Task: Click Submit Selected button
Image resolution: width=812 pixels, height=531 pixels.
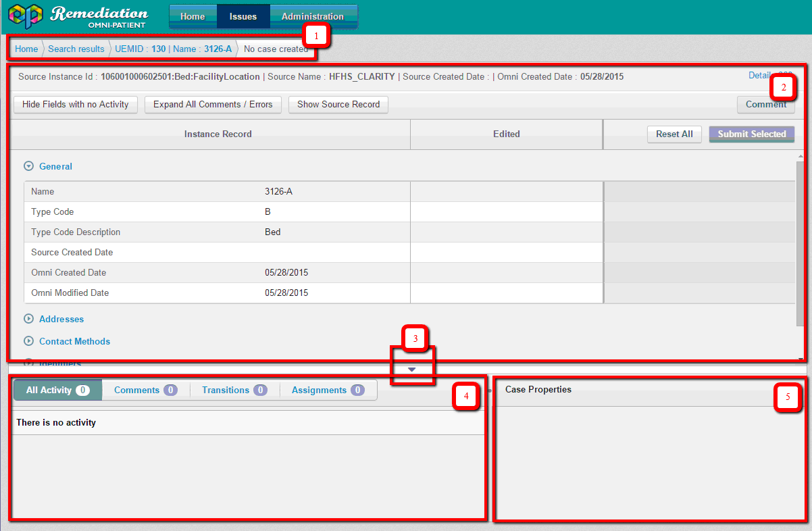Action: 751,134
